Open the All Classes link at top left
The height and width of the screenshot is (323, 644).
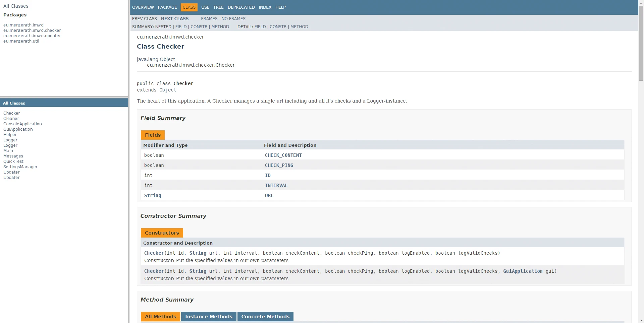[x=16, y=6]
